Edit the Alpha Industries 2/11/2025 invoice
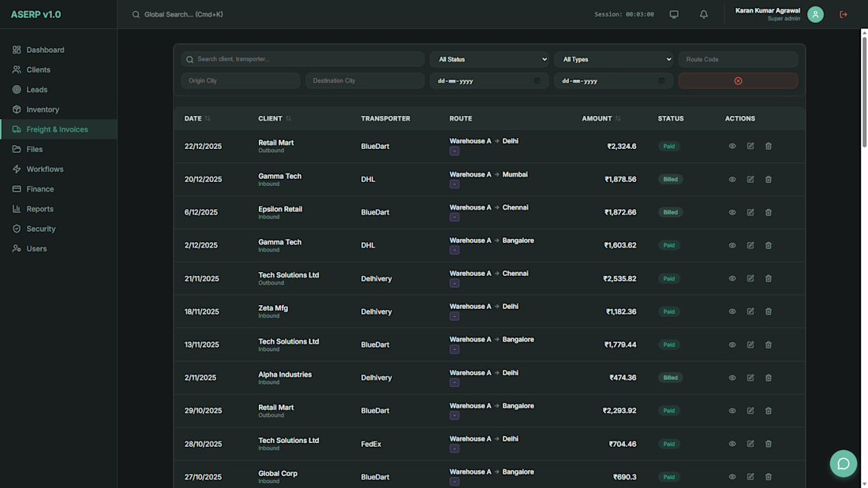 click(750, 378)
